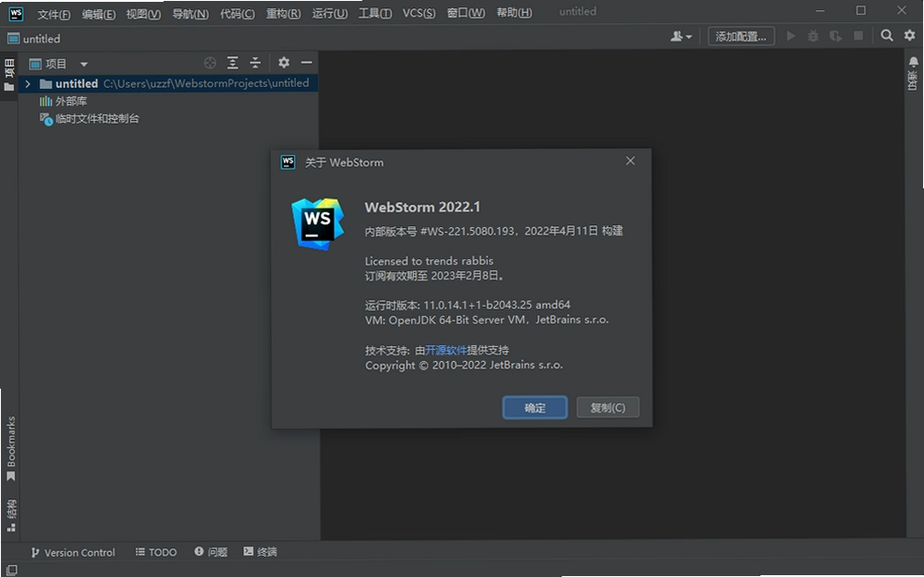Open Search Everywhere magnifier icon

point(886,36)
